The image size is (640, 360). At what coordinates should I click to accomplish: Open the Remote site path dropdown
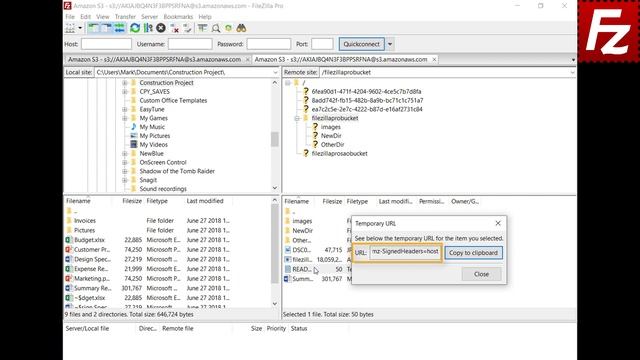pyautogui.click(x=572, y=72)
